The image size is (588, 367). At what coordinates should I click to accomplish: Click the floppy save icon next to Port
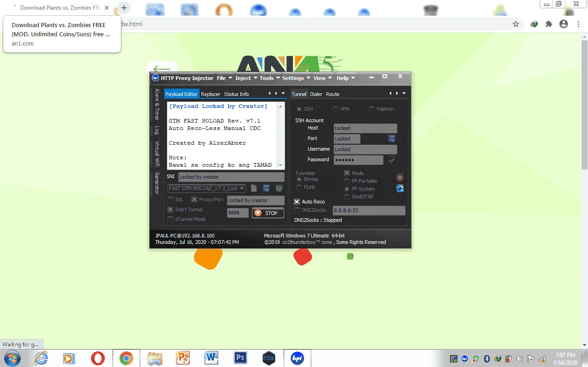[392, 138]
